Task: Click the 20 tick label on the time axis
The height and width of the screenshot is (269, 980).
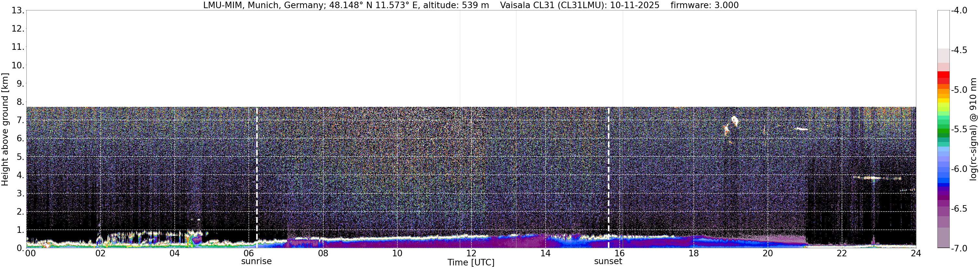Action: pos(768,253)
